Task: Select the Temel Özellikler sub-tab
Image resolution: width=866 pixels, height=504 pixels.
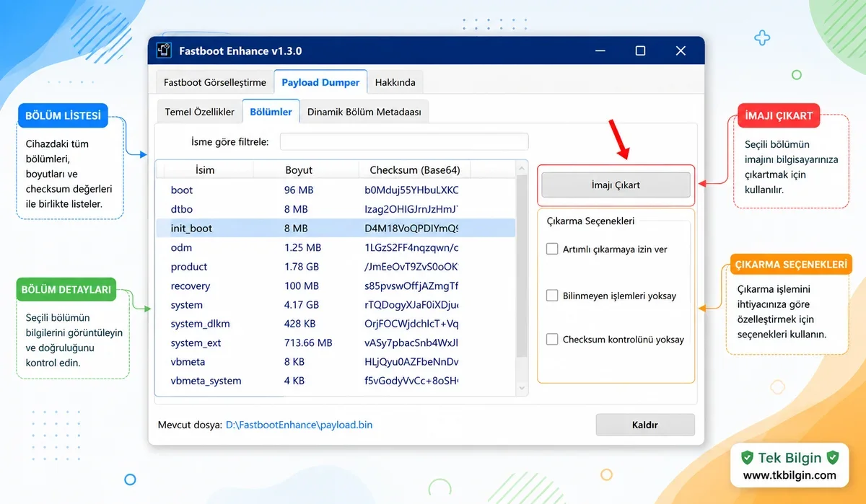Action: (x=199, y=112)
